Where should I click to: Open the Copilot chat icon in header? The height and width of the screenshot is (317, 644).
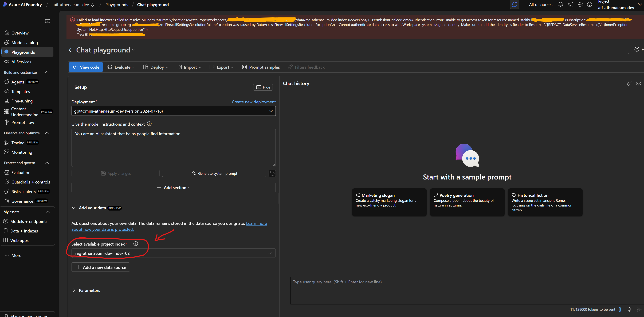coord(515,5)
